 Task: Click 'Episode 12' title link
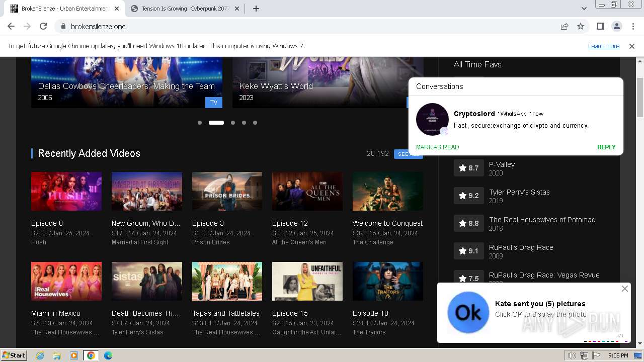pyautogui.click(x=290, y=223)
